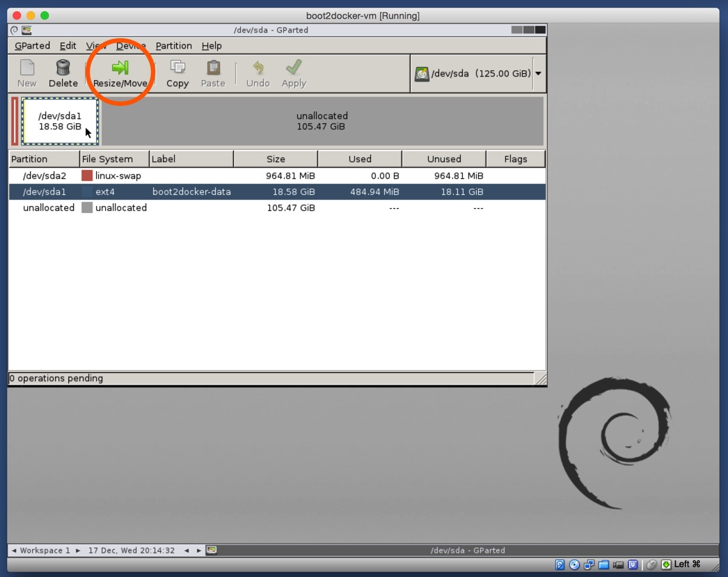Click the linux-swap red color swatch

point(87,175)
